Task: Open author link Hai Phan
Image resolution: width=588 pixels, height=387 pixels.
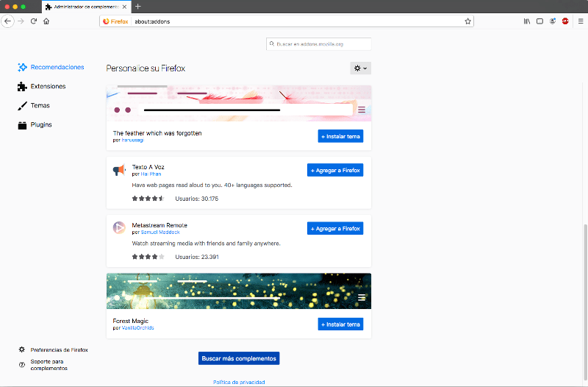Action: (x=151, y=174)
